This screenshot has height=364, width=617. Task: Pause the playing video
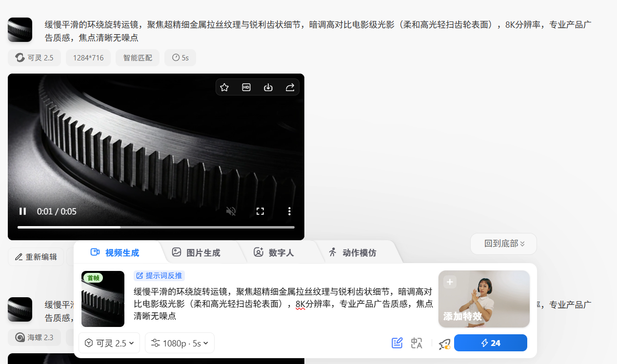22,211
